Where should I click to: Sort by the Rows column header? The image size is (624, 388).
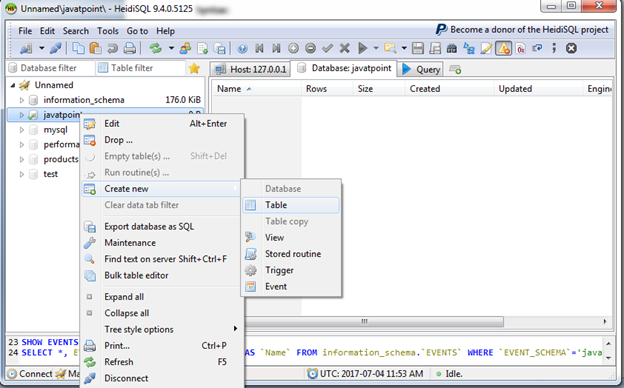click(327, 89)
